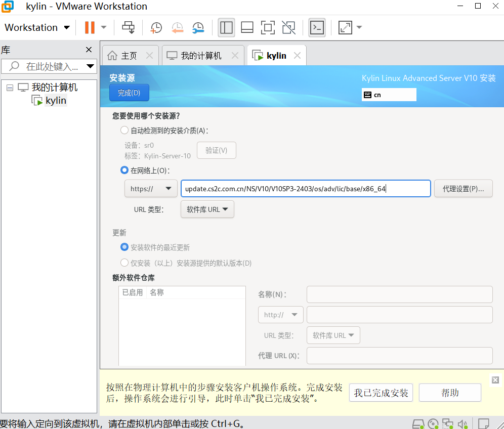Viewport: 504px width, 429px height.
Task: Open stretch display options dropdown
Action: pyautogui.click(x=359, y=28)
